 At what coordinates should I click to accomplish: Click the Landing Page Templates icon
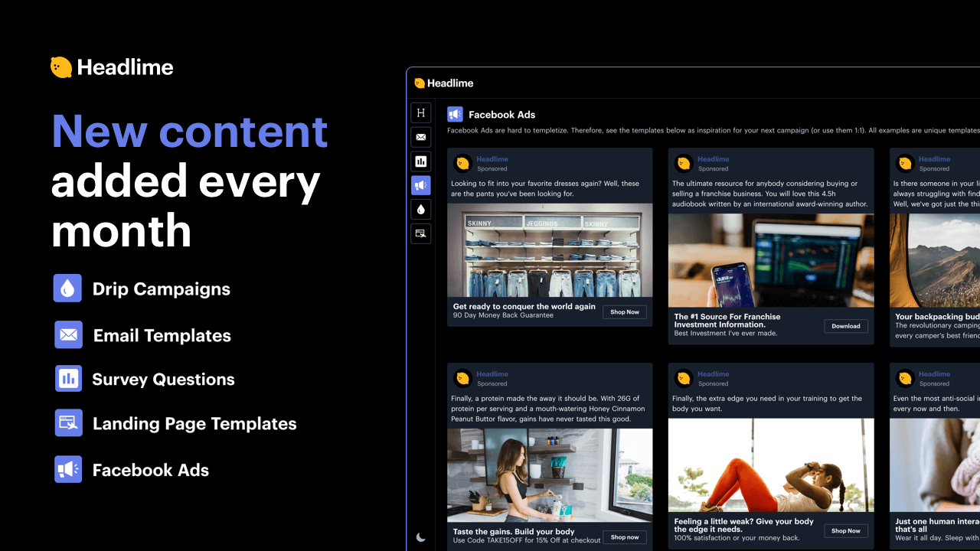point(68,423)
